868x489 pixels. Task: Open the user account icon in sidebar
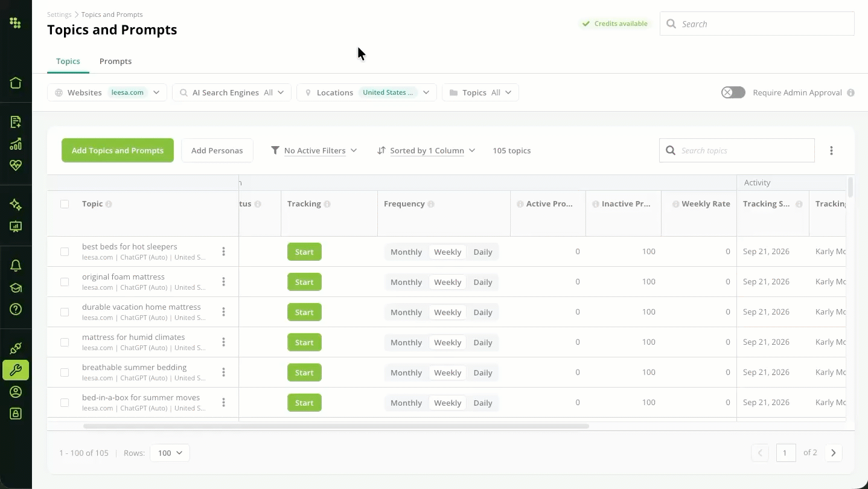(x=16, y=392)
